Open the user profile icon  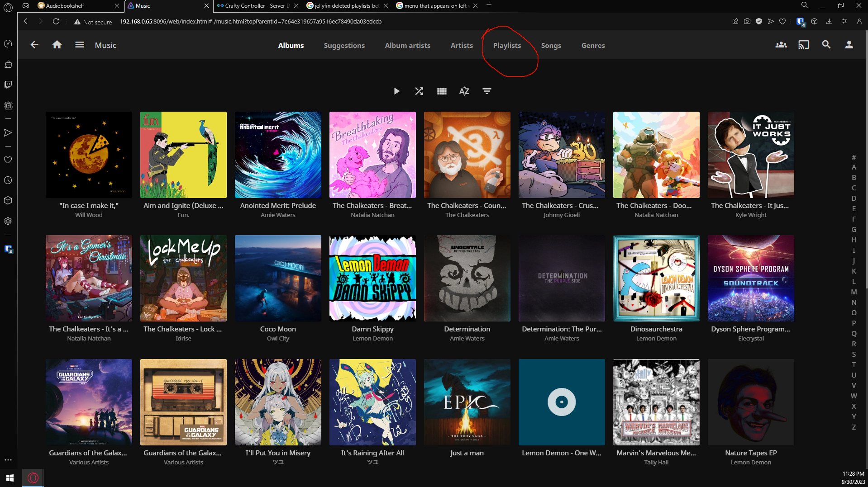point(849,45)
